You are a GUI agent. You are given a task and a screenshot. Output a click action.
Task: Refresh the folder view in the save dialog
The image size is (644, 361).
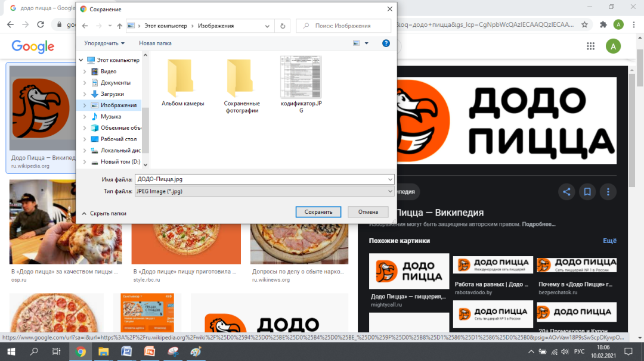point(283,26)
